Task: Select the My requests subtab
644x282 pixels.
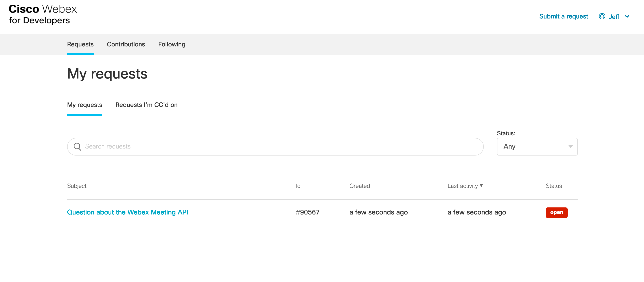Action: click(x=85, y=105)
